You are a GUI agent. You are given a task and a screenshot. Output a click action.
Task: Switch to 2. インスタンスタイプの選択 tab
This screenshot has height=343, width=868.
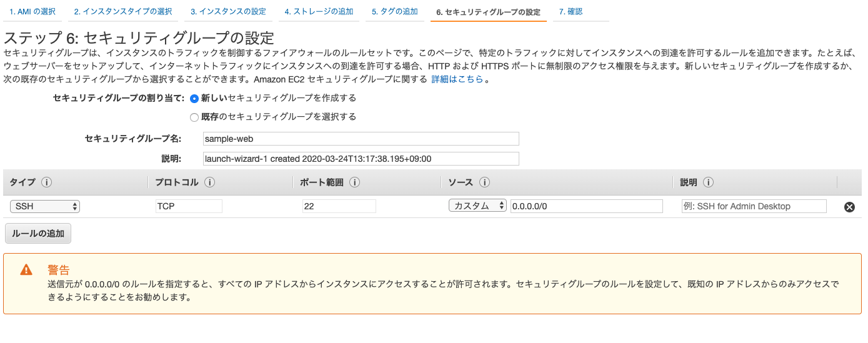[122, 12]
